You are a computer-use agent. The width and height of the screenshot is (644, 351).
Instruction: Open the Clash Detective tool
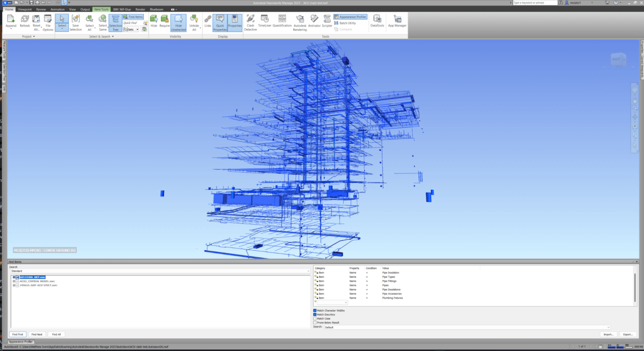click(250, 22)
